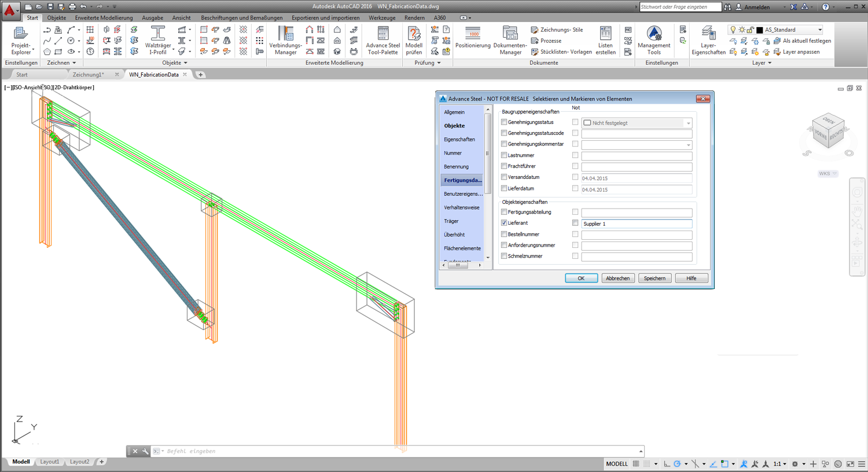Viewport: 868px width, 472px height.
Task: Open the Genehmigungskommentar dropdown
Action: 688,145
